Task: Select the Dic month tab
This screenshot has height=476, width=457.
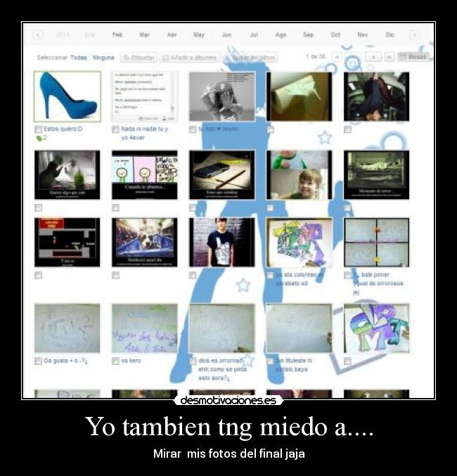Action: click(390, 35)
